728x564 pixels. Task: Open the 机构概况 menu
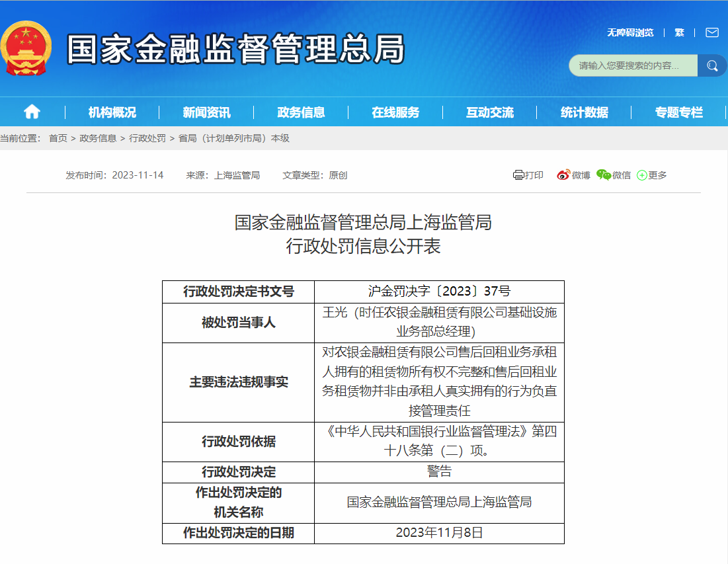tap(112, 112)
